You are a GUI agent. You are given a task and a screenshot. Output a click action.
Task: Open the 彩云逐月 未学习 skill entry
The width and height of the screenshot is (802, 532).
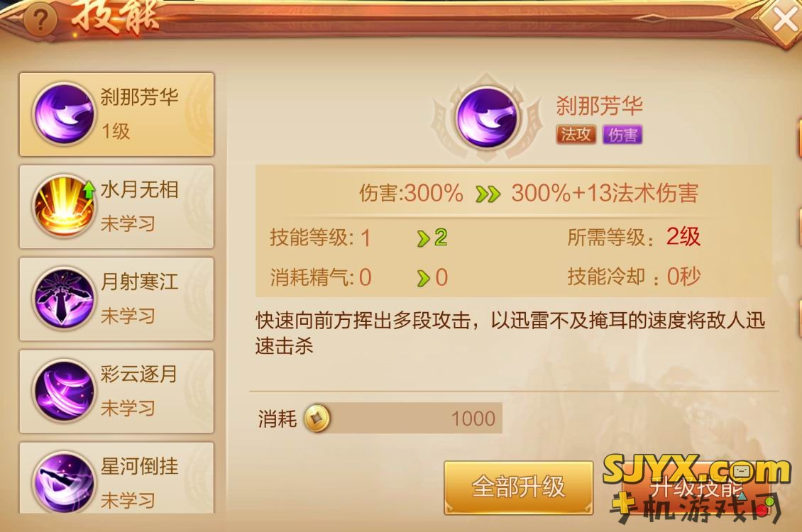click(x=116, y=392)
